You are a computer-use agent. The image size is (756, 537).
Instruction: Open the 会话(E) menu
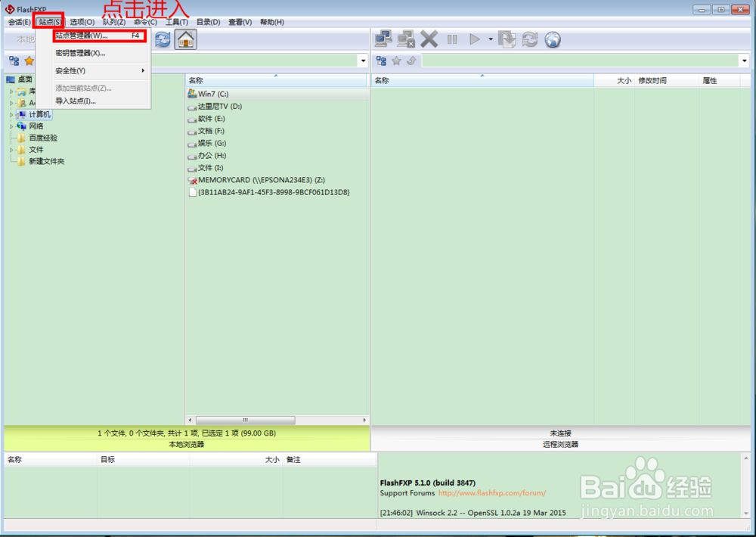coord(20,22)
